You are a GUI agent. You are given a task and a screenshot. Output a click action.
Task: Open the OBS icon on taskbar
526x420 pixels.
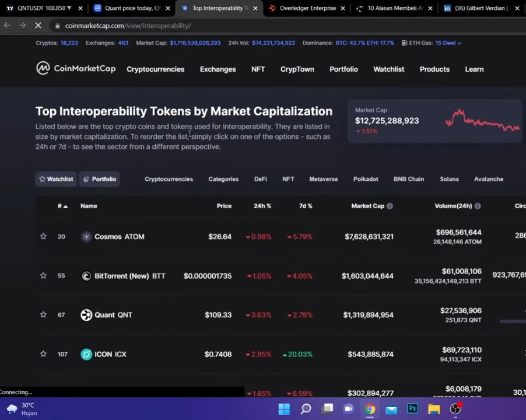(x=455, y=408)
